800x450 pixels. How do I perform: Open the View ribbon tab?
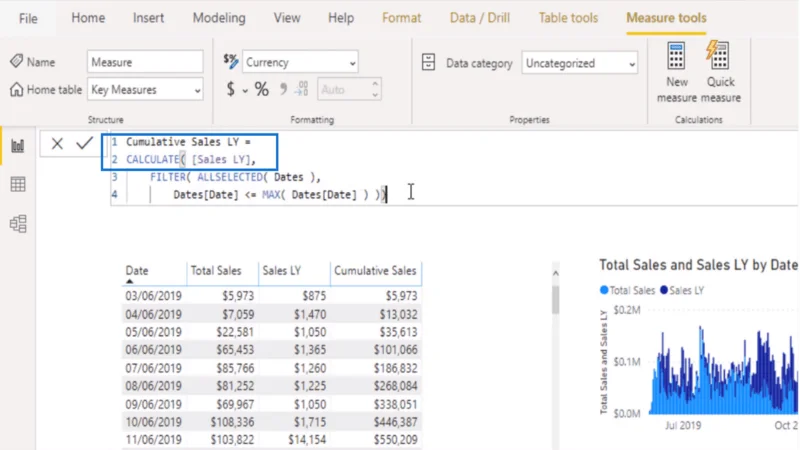pyautogui.click(x=287, y=18)
